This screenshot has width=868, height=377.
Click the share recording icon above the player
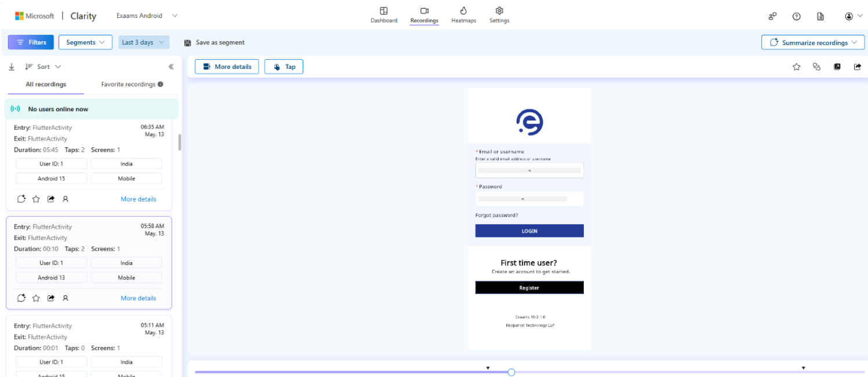pyautogui.click(x=858, y=66)
